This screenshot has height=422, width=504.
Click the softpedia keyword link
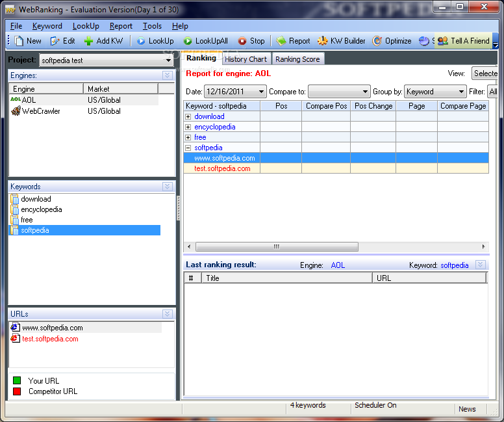454,265
